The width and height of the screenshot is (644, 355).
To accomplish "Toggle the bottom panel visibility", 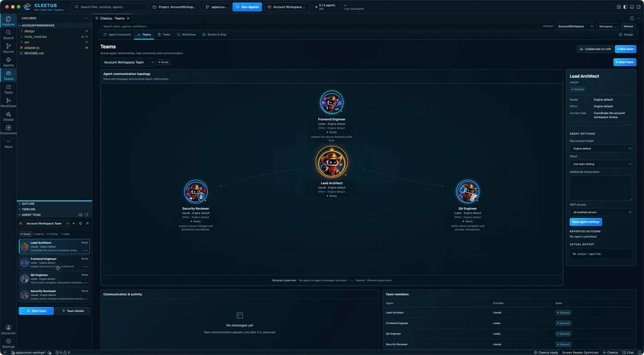I will pos(632,7).
